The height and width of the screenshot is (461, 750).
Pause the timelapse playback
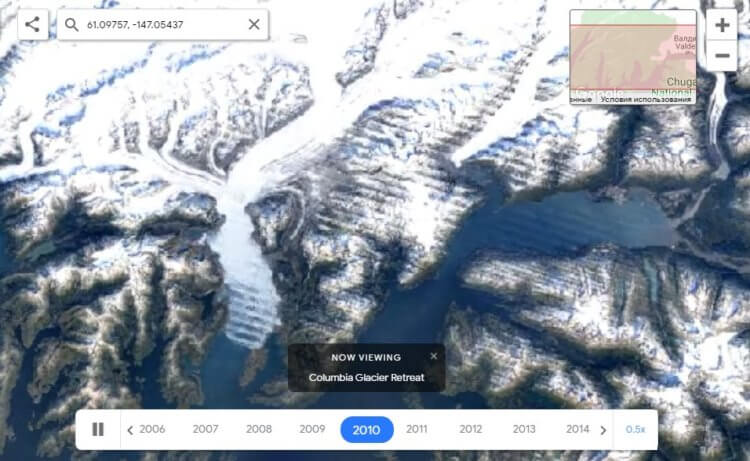98,429
